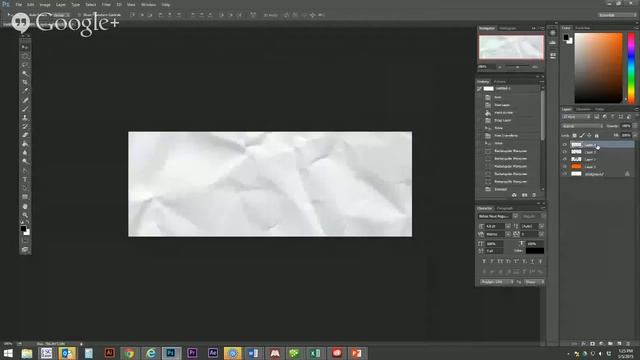Image resolution: width=640 pixels, height=360 pixels.
Task: Select the Dodge tool
Action: pyautogui.click(x=25, y=161)
